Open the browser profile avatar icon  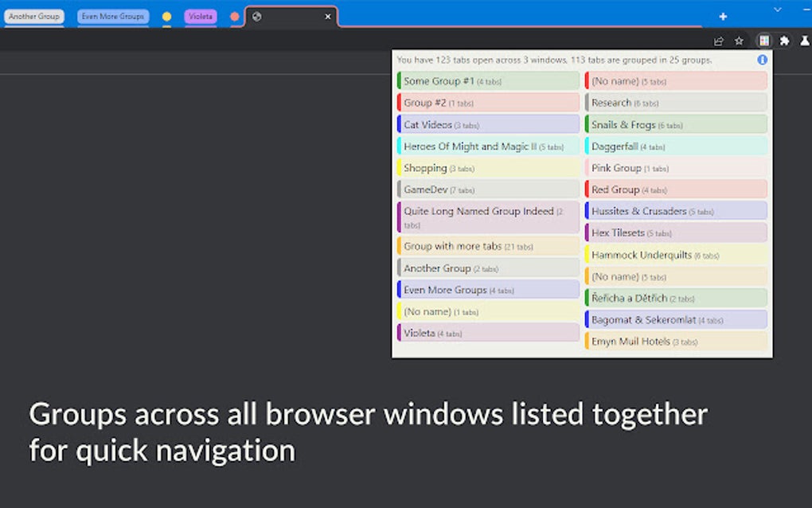click(x=805, y=40)
